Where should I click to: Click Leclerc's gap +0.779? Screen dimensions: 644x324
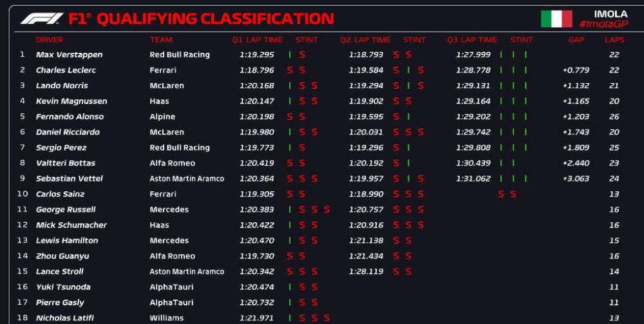point(576,70)
